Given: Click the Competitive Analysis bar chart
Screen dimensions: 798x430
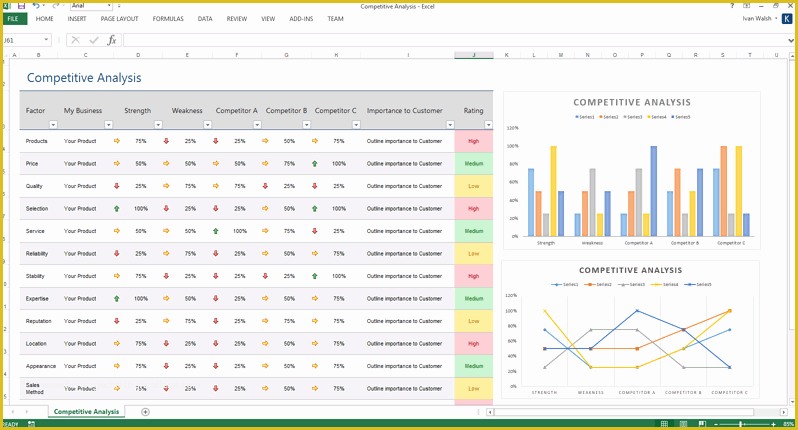Looking at the screenshot, I should [632, 170].
